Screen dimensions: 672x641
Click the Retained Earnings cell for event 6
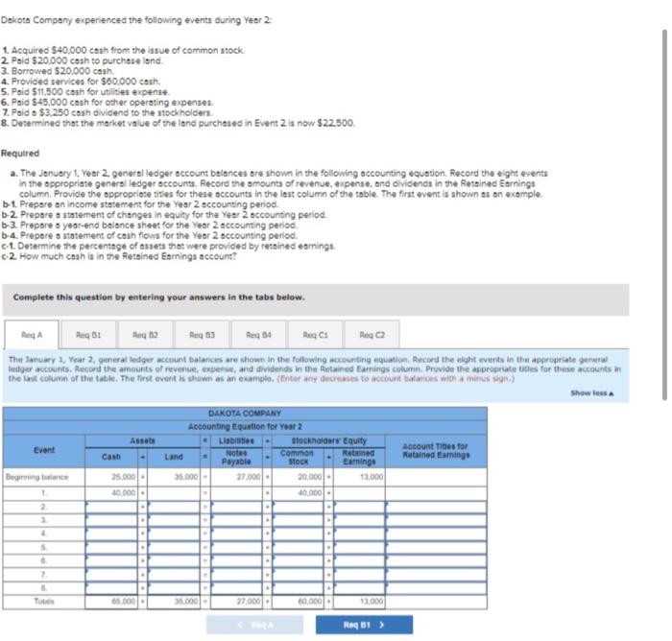(x=359, y=560)
